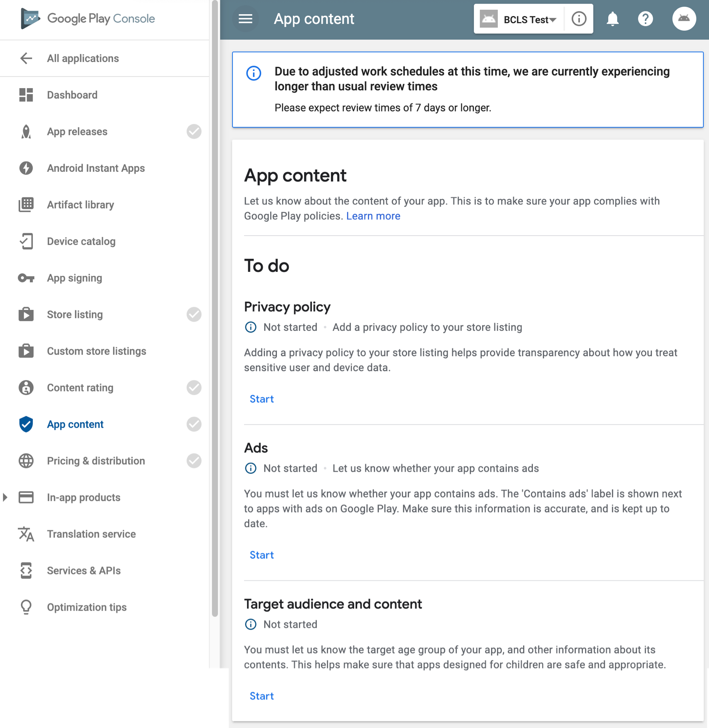Viewport: 709px width, 728px height.
Task: Click the Target audience status info icon
Action: tap(251, 624)
